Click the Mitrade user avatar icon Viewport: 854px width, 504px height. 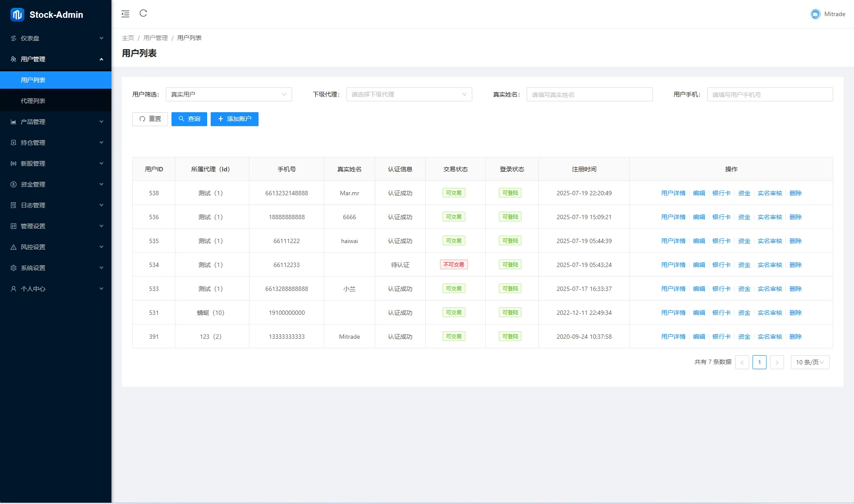tap(815, 14)
